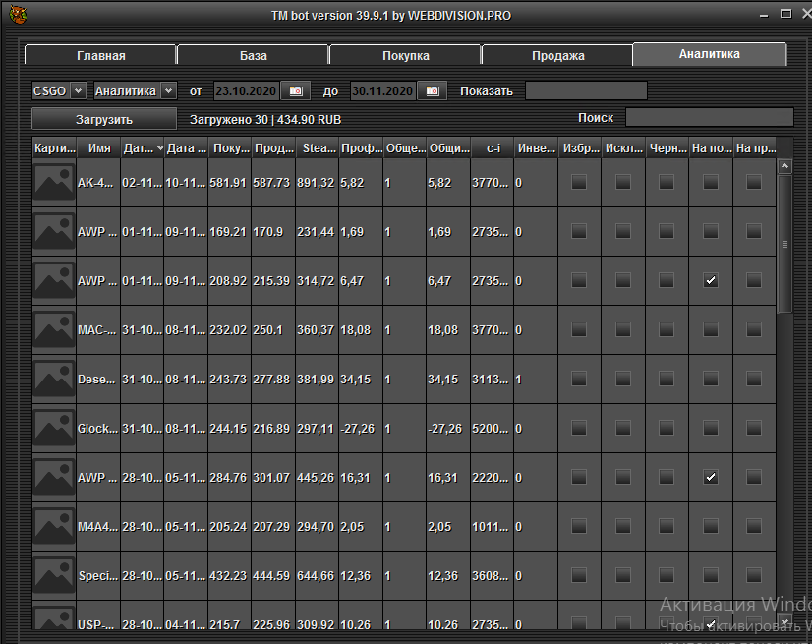The image size is (812, 644).
Task: Click the image placeholder in the Speci row
Action: 53,576
